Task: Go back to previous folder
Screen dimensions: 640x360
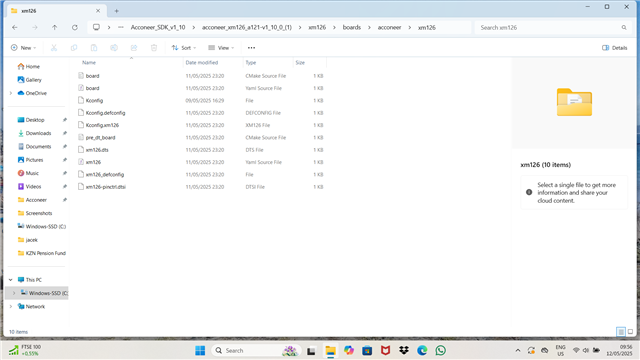Action: [x=15, y=27]
